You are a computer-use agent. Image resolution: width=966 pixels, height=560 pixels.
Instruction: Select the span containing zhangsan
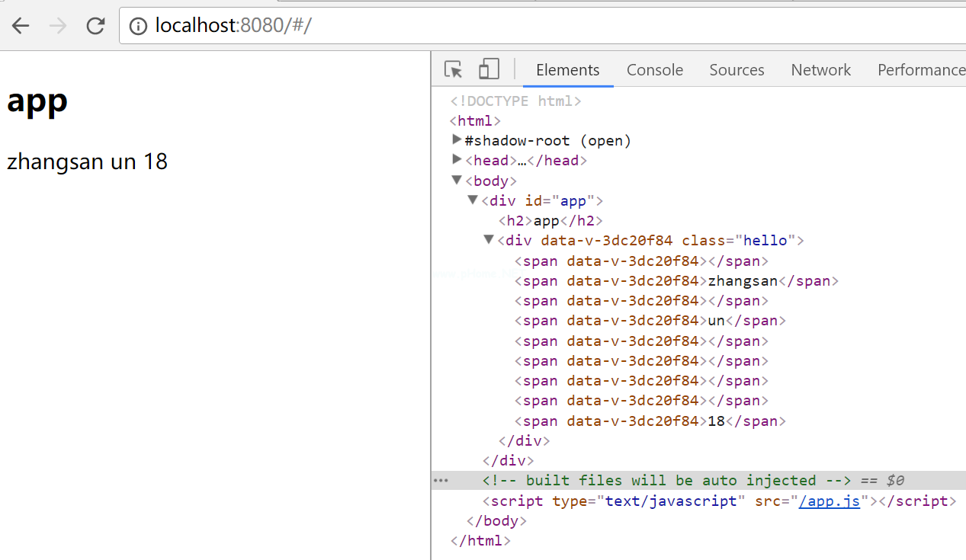click(676, 280)
